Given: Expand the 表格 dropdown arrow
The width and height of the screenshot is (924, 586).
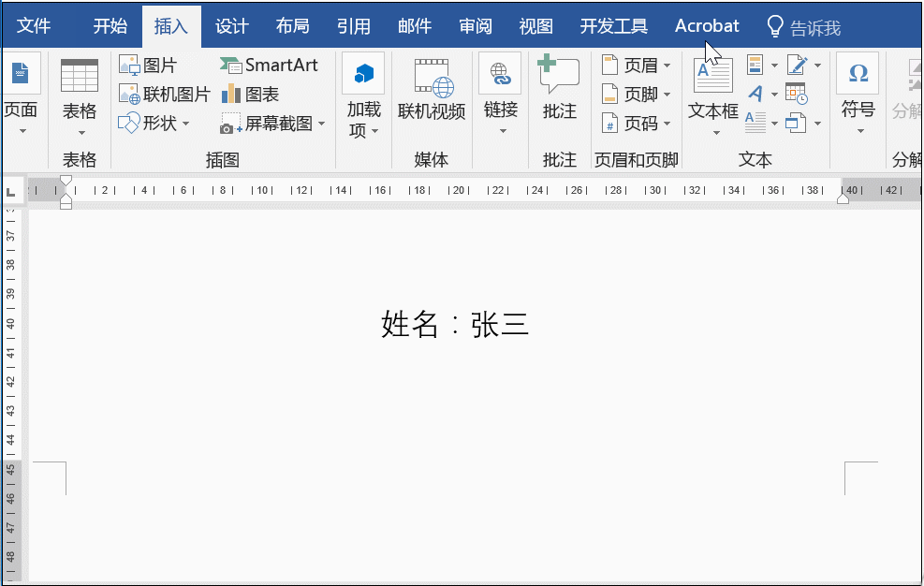Looking at the screenshot, I should pyautogui.click(x=81, y=132).
